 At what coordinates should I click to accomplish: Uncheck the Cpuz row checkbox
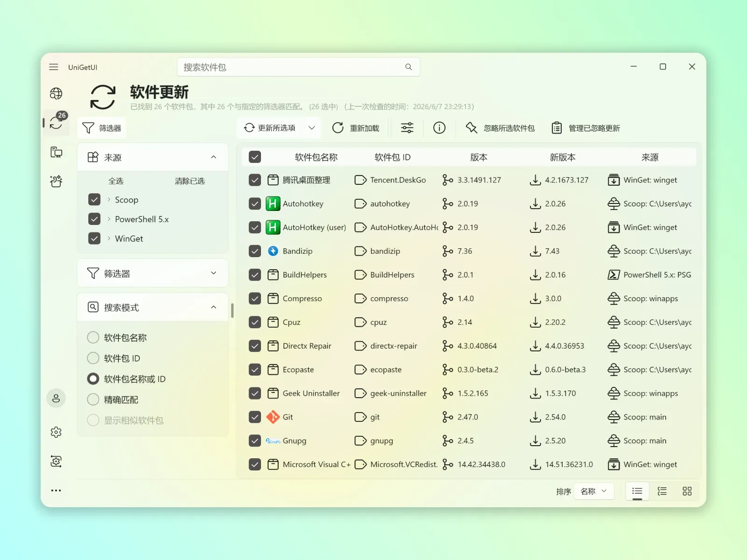255,322
